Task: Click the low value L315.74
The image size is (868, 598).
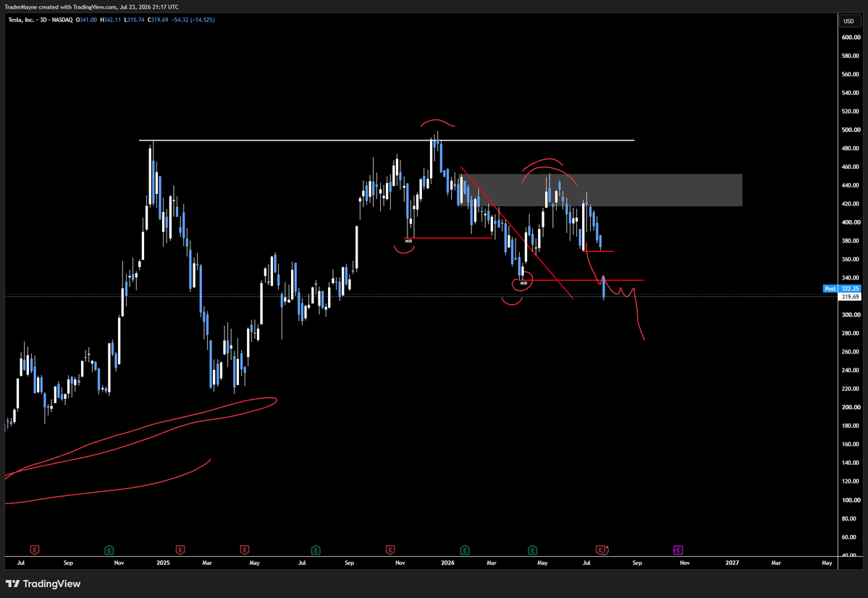Action: [x=134, y=20]
